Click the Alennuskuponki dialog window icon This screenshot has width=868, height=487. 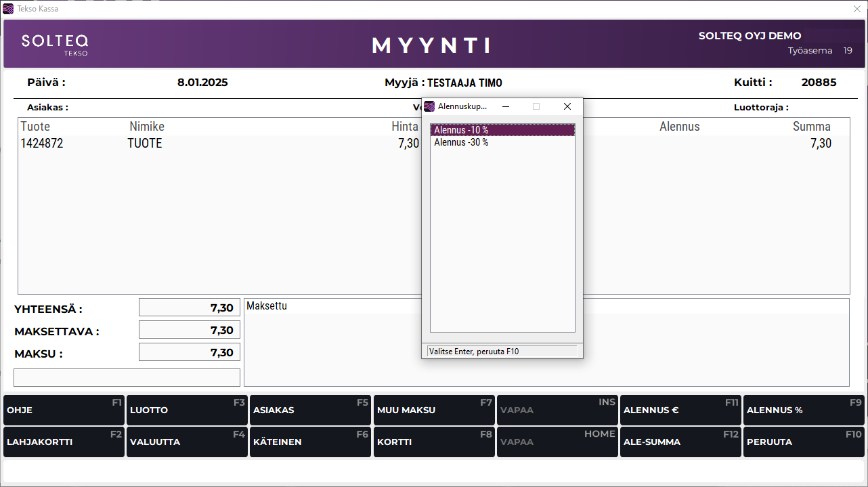pos(429,106)
